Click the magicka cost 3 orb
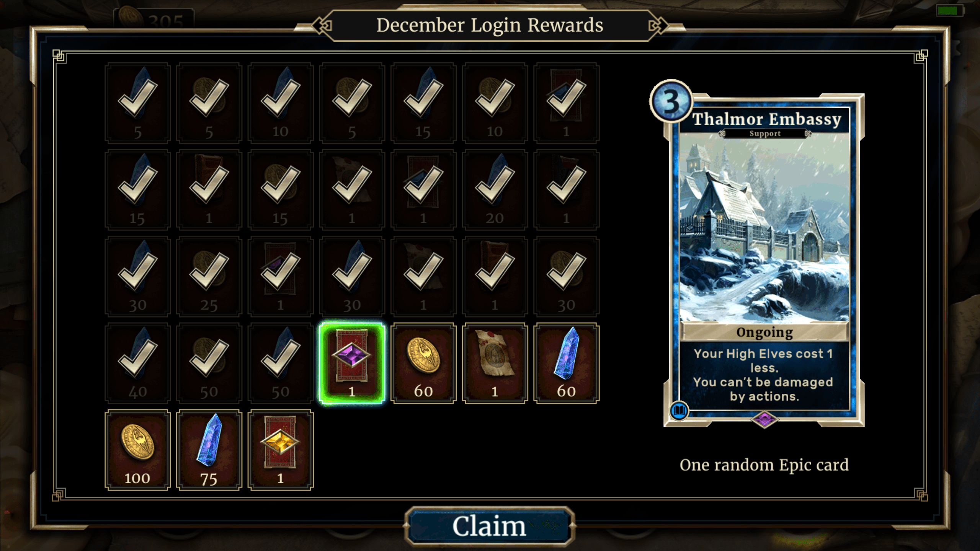Screen dimensions: 980x551 click(x=671, y=101)
